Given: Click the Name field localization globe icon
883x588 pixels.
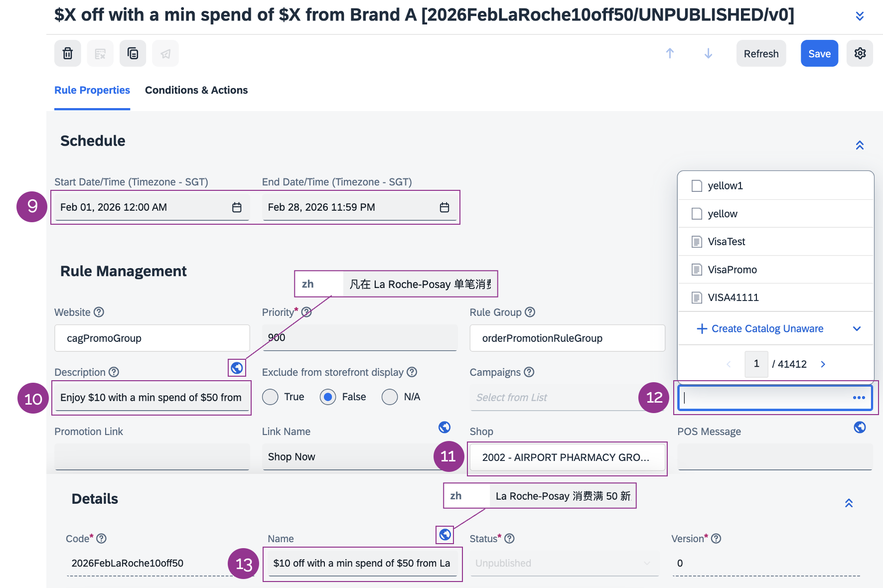Looking at the screenshot, I should [445, 535].
